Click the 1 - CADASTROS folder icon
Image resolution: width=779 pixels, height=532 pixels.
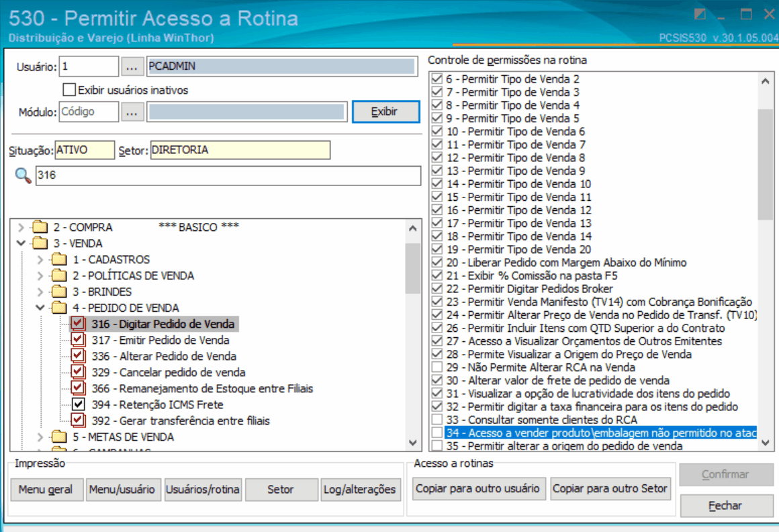point(59,259)
